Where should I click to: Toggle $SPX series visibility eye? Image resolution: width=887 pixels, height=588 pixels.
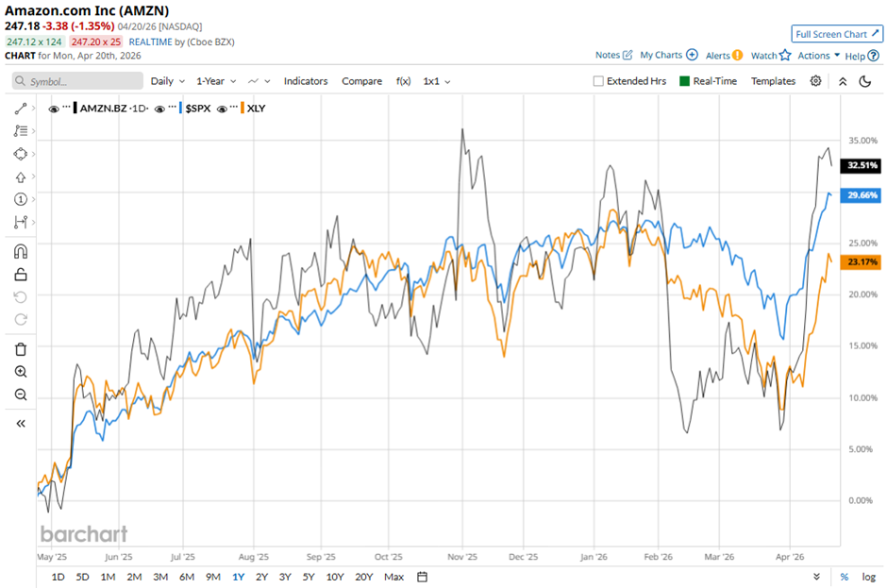159,109
